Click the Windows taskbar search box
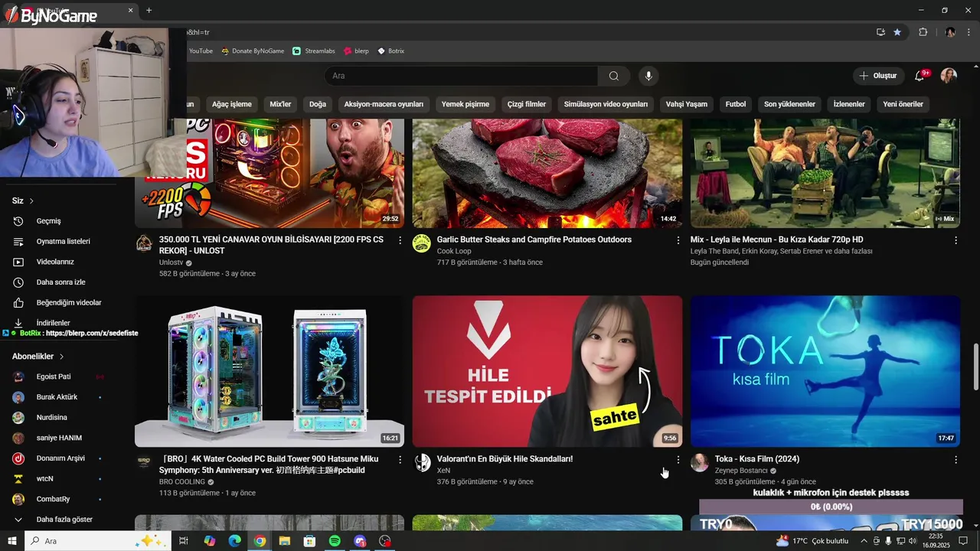This screenshot has height=551, width=980. click(x=98, y=541)
